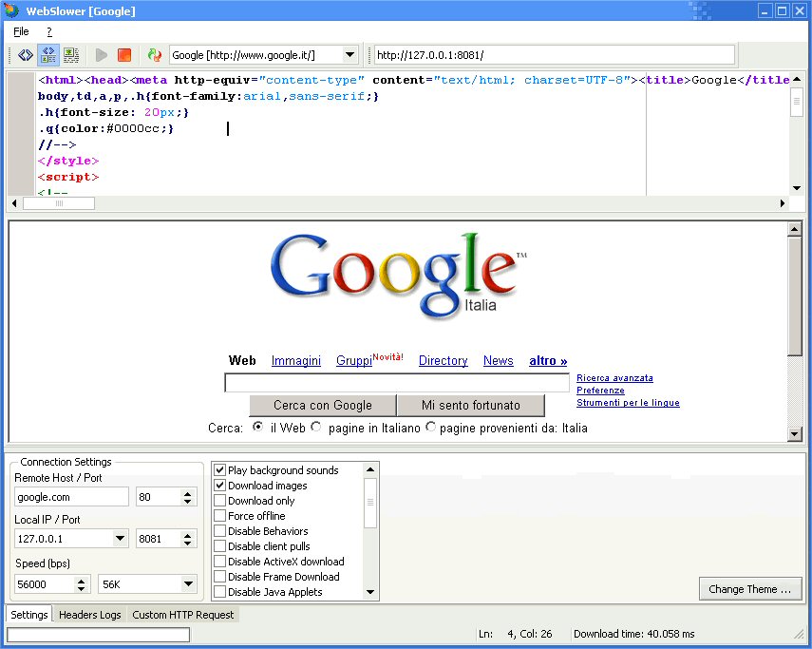Image resolution: width=812 pixels, height=649 pixels.
Task: Show source code view icon
Action: (26, 55)
